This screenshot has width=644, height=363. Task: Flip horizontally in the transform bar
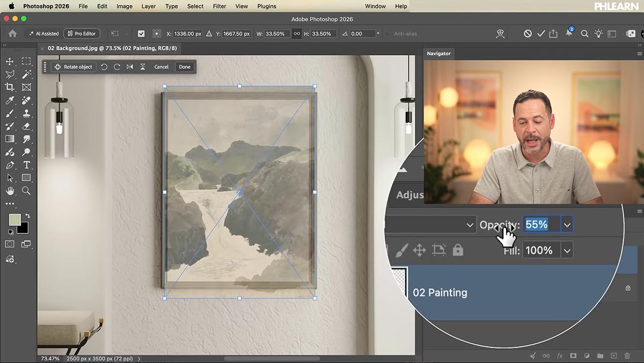coord(129,67)
